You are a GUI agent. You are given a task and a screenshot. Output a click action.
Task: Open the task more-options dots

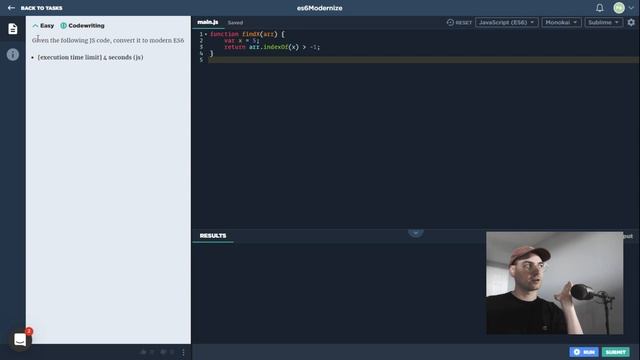[183, 352]
